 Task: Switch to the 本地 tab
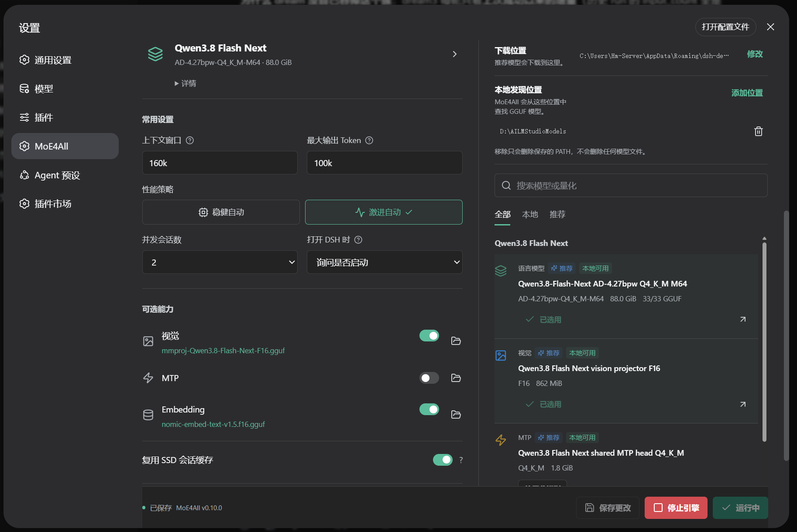(x=530, y=215)
